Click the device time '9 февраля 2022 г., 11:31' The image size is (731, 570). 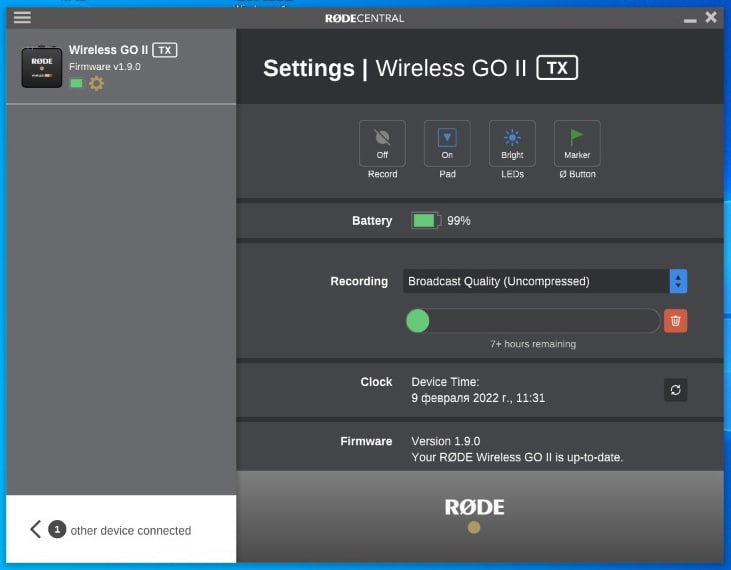coord(478,398)
